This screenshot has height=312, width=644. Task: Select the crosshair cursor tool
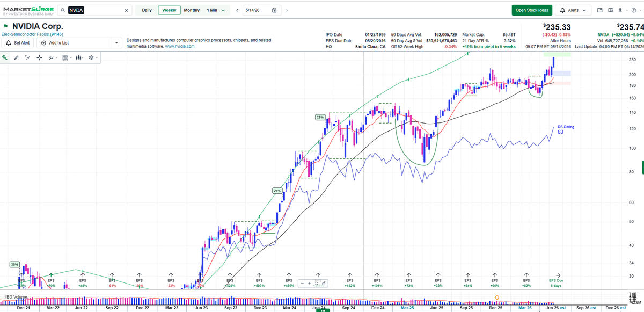[x=39, y=57]
